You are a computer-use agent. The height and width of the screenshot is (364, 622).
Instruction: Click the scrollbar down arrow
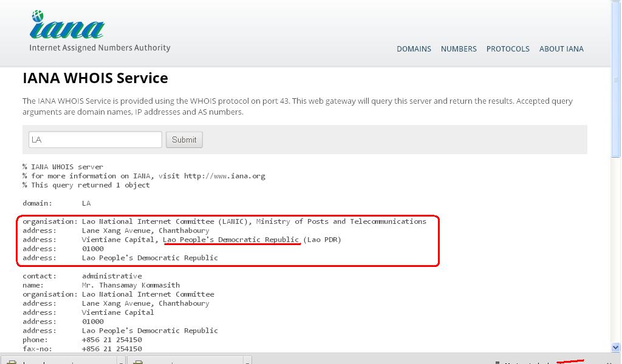[616, 348]
